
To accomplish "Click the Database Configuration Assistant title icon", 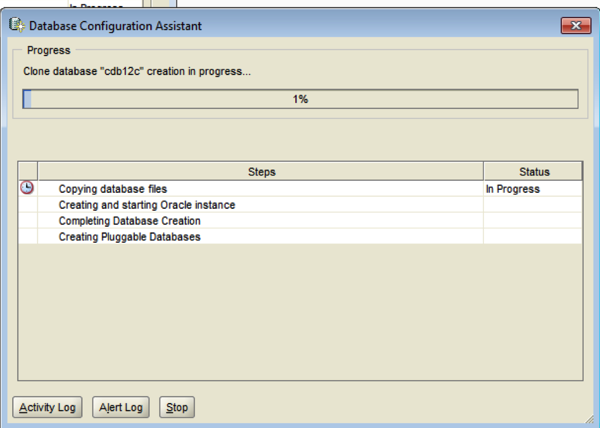I will tap(17, 25).
